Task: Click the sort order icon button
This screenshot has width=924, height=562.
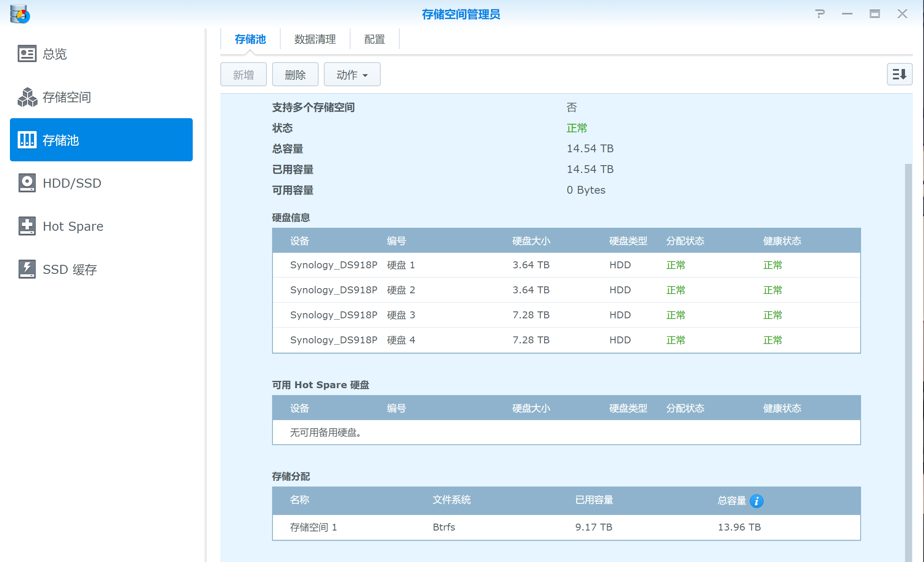Action: click(x=899, y=74)
